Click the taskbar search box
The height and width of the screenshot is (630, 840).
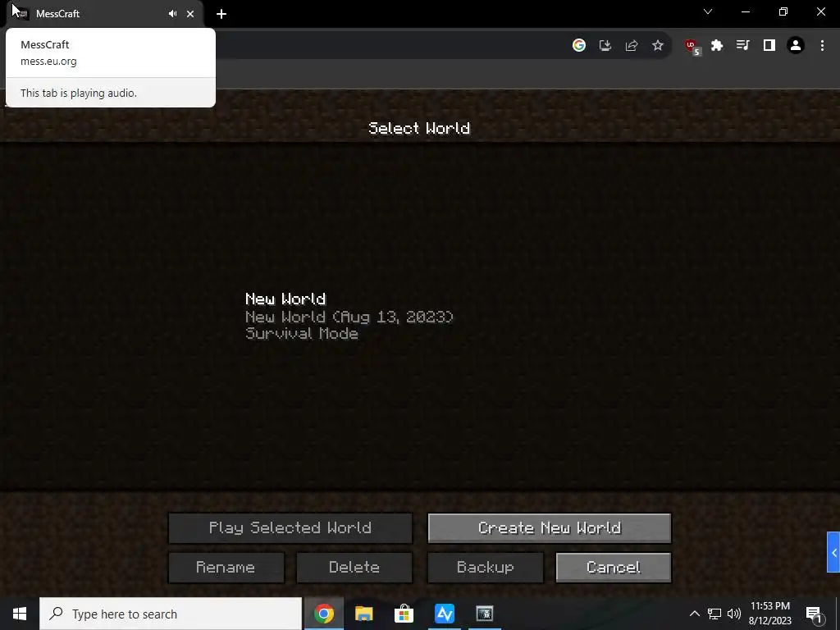click(171, 614)
